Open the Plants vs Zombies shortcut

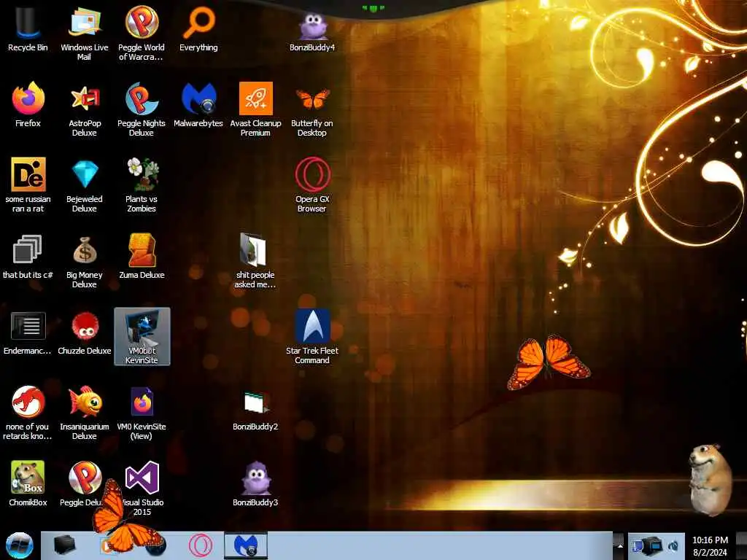(142, 184)
